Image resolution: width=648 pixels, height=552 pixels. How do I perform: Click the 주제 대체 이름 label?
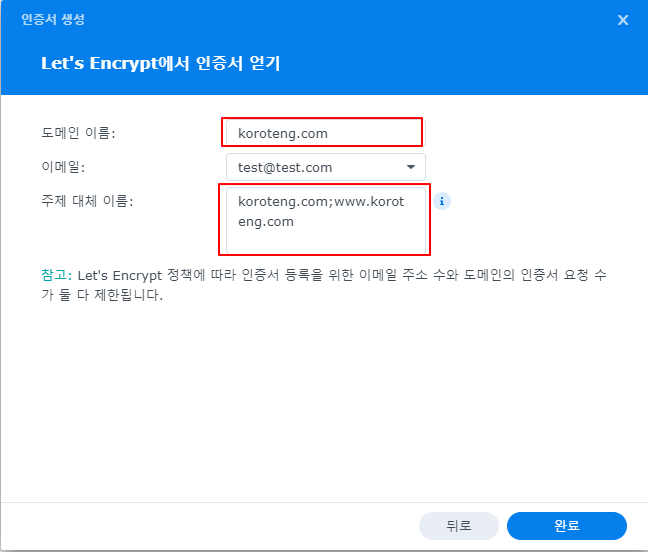[x=87, y=201]
